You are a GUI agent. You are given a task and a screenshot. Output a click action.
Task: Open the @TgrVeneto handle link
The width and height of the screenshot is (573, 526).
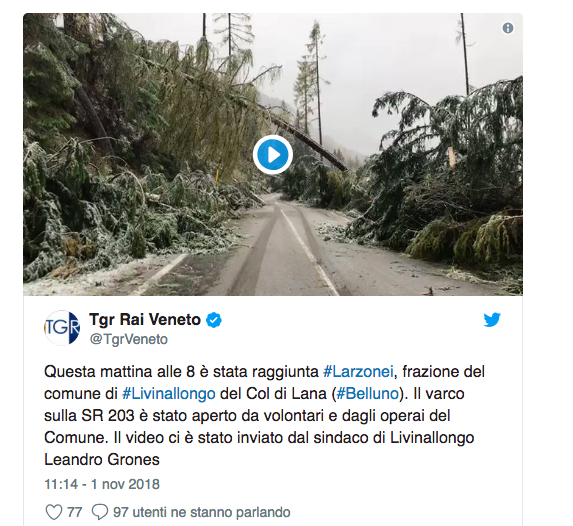pos(129,339)
